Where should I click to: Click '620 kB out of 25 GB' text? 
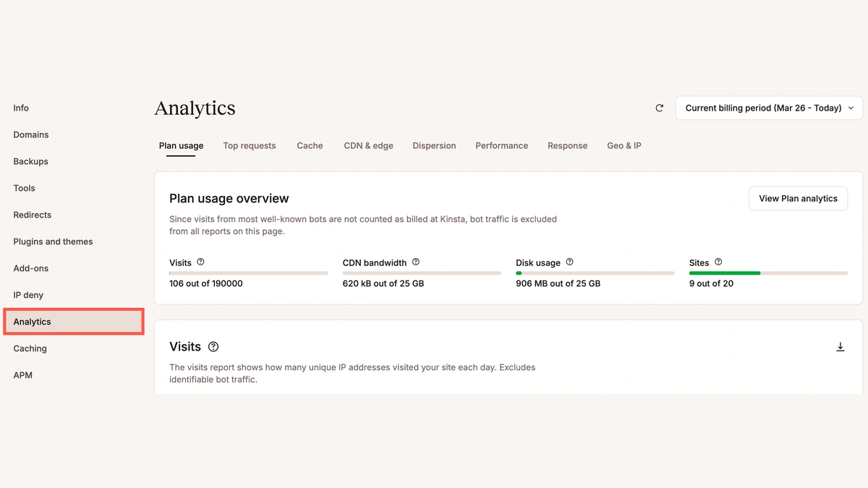(383, 283)
